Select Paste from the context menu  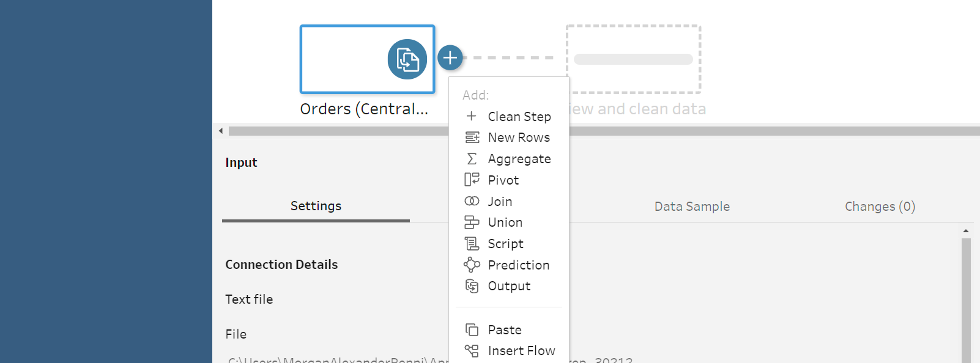click(505, 330)
